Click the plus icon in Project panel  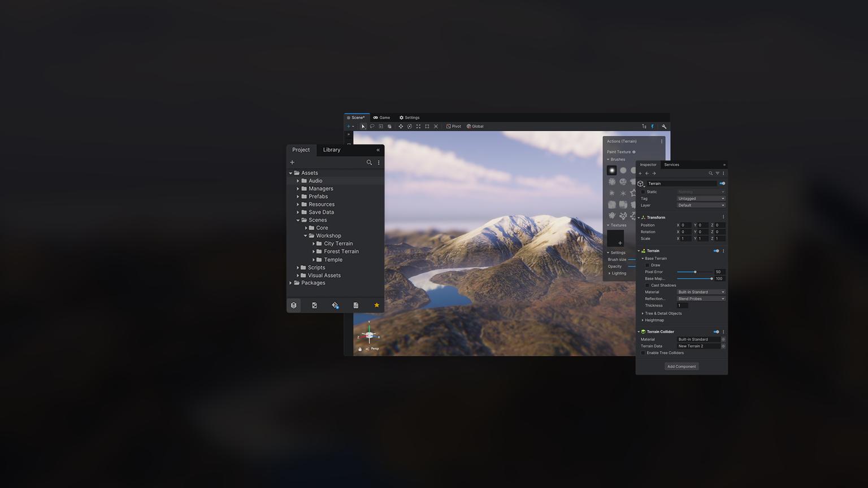click(292, 163)
